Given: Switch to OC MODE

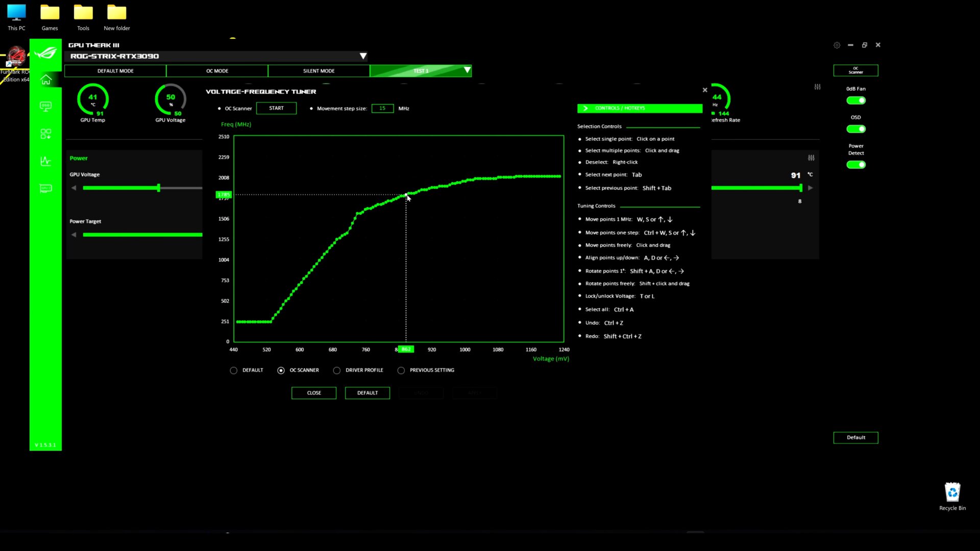Looking at the screenshot, I should pos(216,70).
